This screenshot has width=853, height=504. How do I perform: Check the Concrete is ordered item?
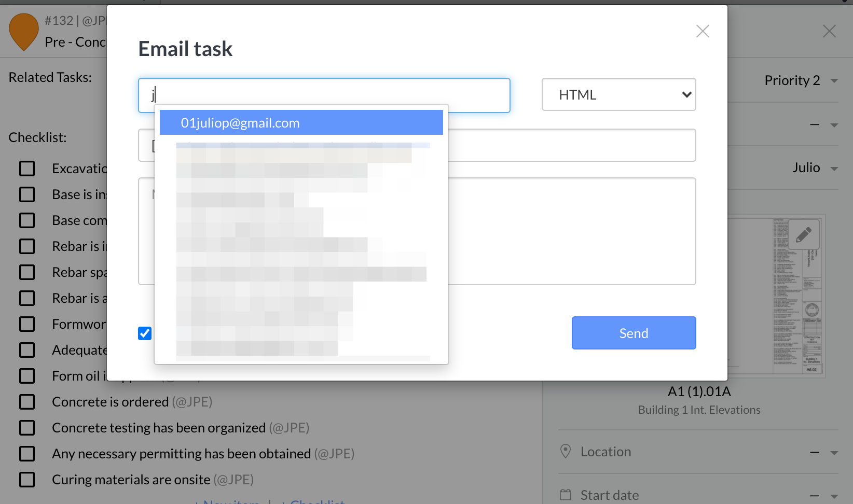point(27,402)
